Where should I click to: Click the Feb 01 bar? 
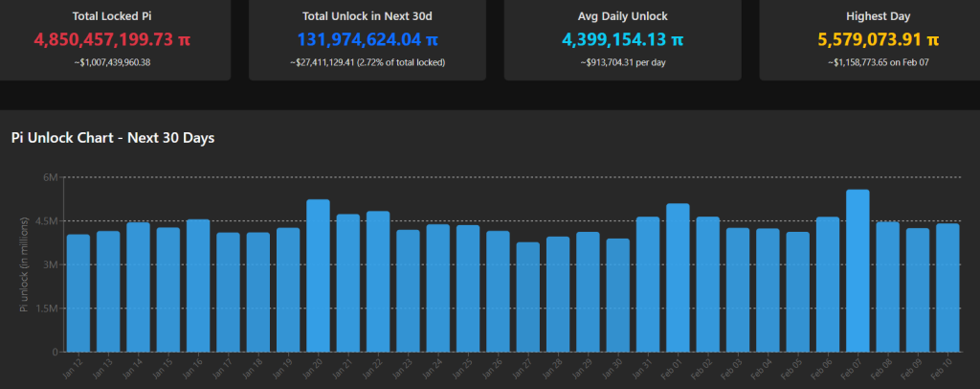678,280
